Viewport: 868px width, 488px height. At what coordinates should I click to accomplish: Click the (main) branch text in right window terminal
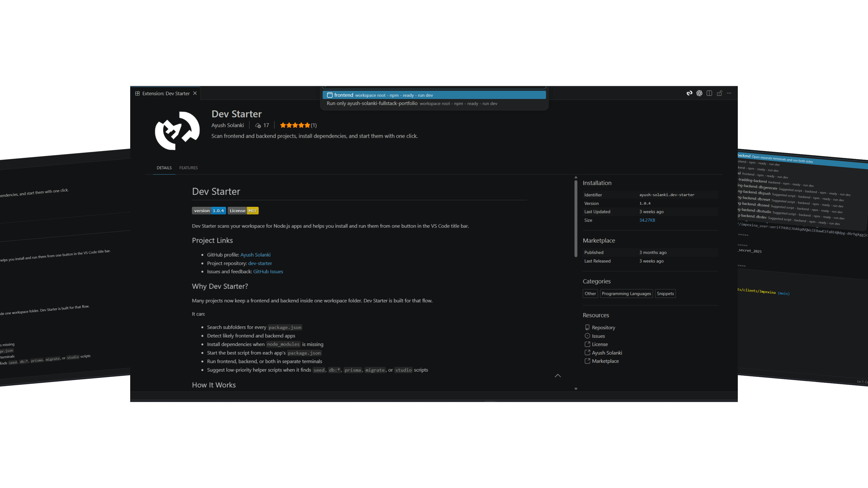(784, 293)
